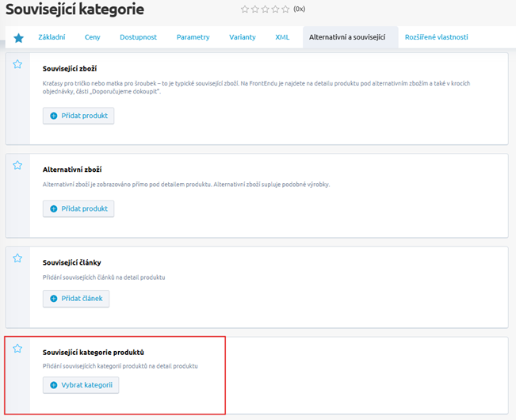Select the XML tab

click(282, 37)
